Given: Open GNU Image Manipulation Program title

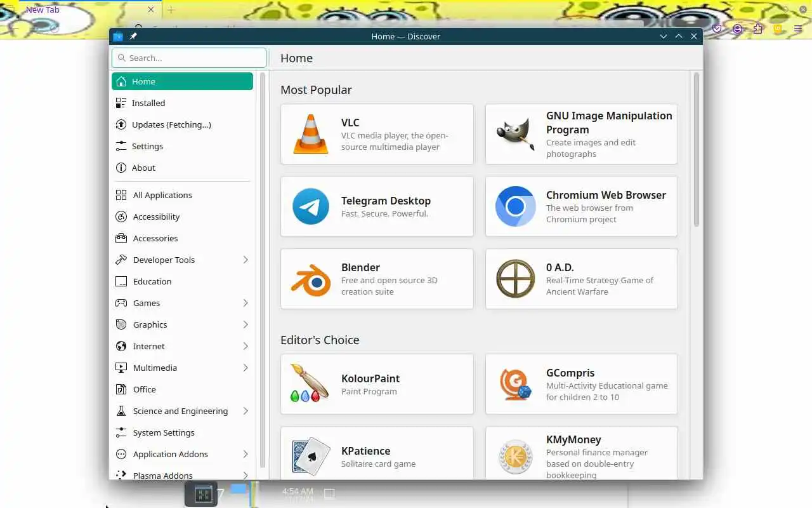Looking at the screenshot, I should tap(609, 123).
